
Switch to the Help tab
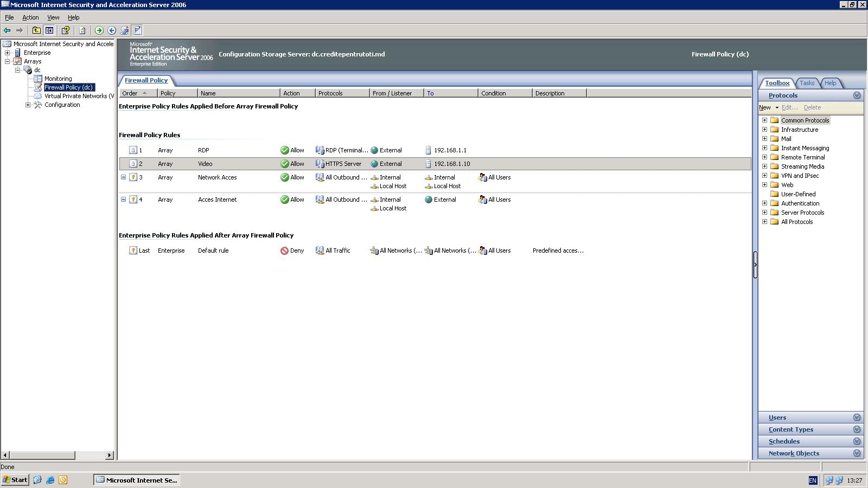830,83
